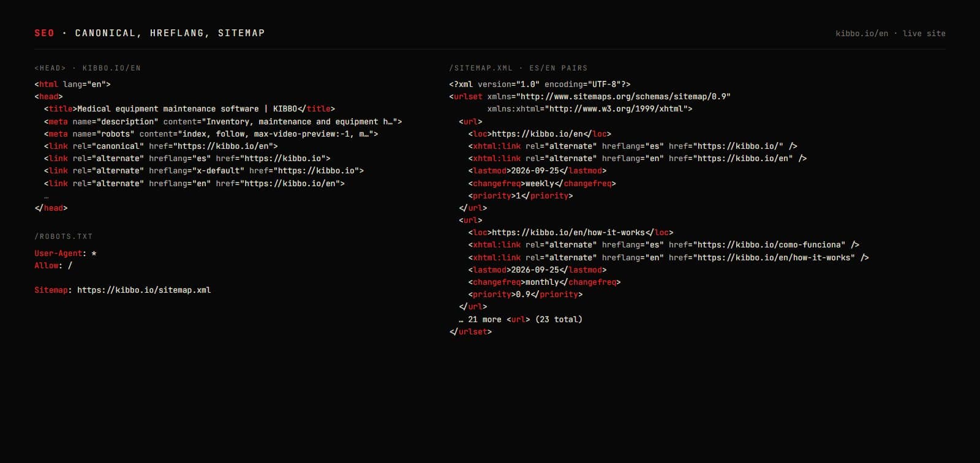Click the 'User-Agent: *' line
The image size is (980, 463).
pos(66,254)
